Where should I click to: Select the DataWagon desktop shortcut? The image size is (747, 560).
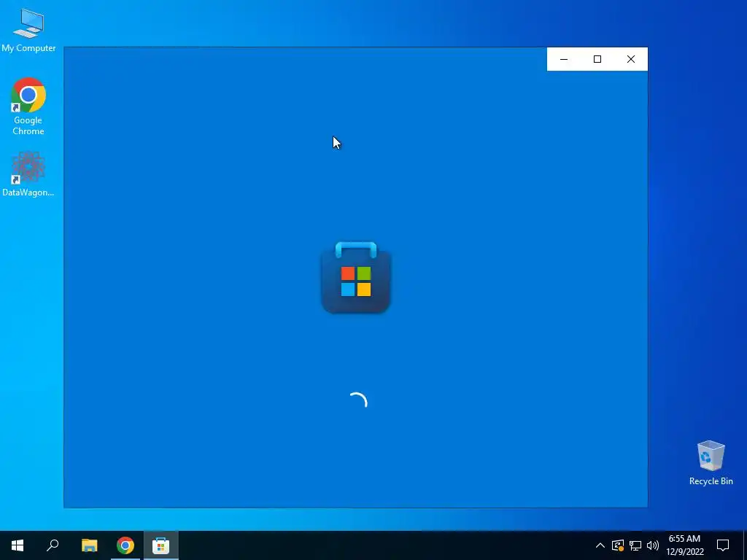(28, 174)
